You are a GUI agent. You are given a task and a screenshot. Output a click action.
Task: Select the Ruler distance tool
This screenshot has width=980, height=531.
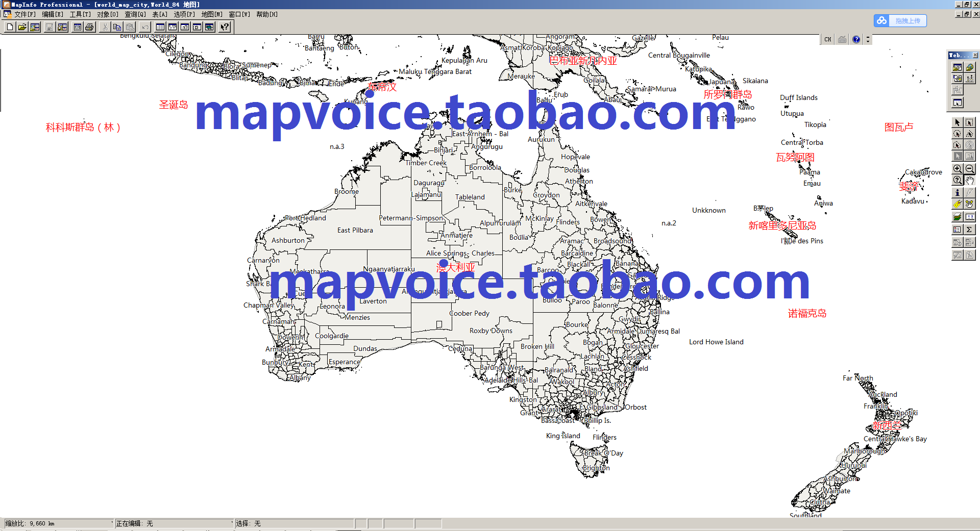(970, 217)
